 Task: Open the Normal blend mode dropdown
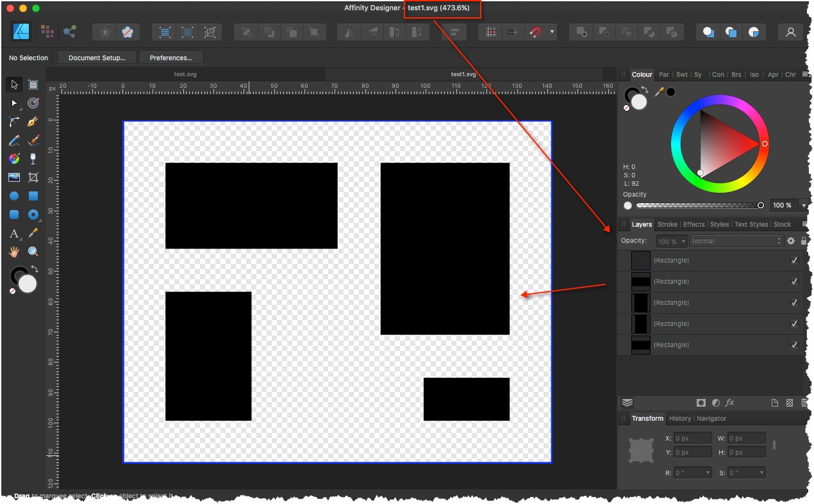(736, 241)
